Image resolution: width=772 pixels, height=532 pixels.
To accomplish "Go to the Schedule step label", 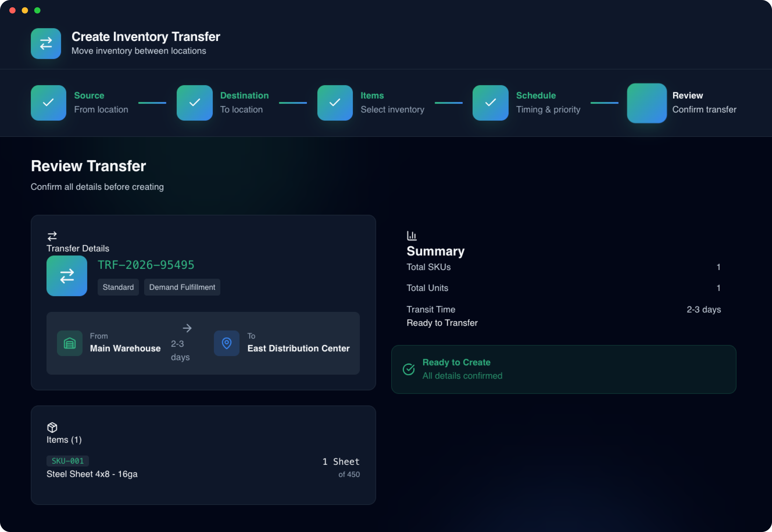I will (x=535, y=95).
